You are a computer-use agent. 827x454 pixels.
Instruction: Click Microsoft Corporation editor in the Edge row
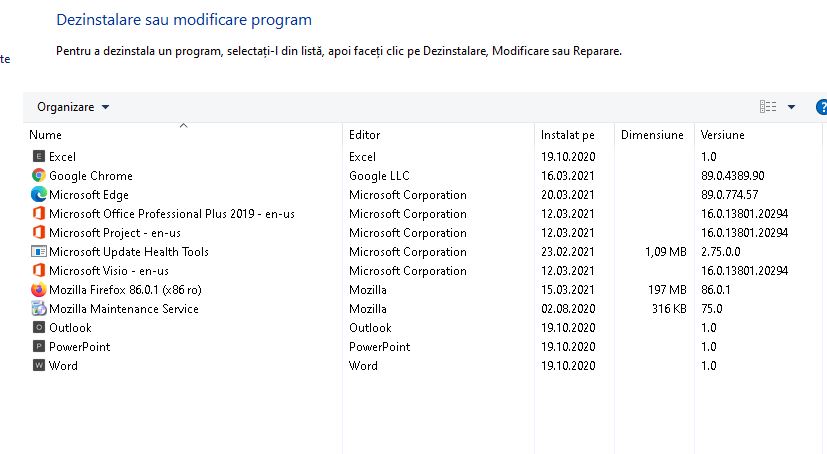tap(408, 195)
